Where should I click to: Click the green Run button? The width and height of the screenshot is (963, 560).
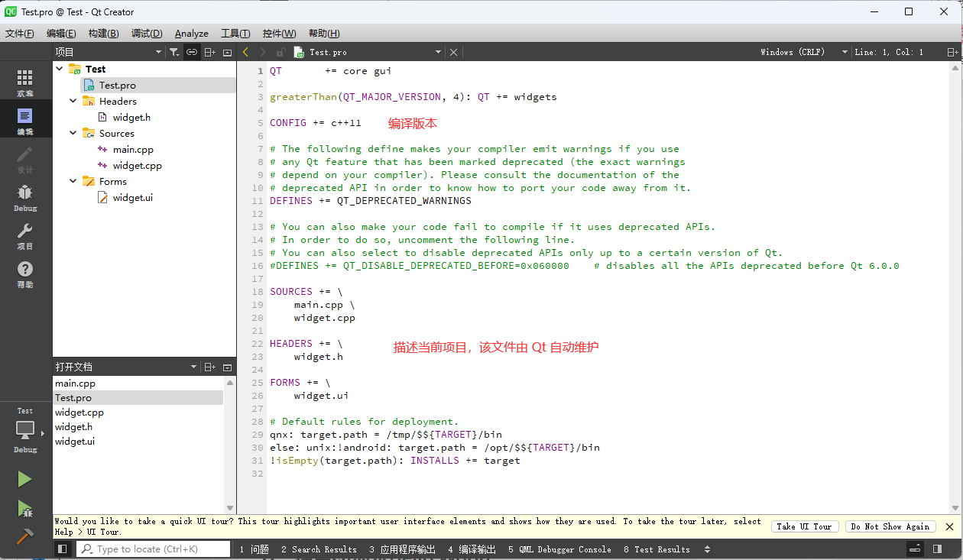tap(25, 479)
